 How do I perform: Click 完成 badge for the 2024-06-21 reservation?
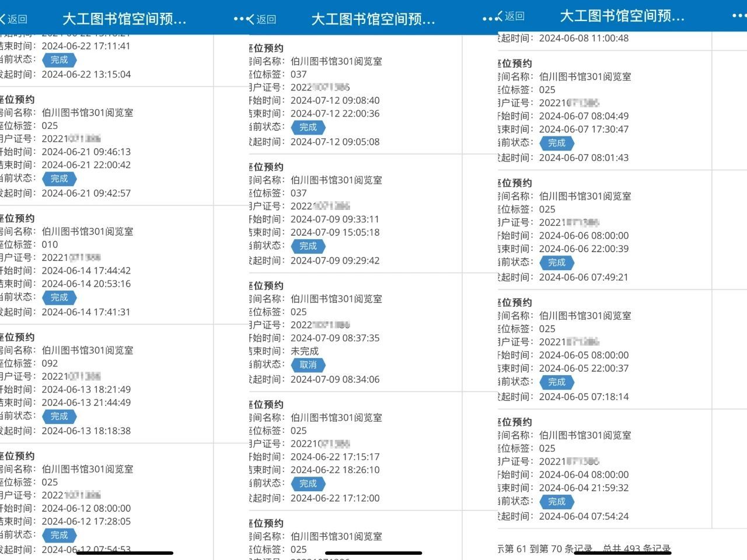pos(59,179)
